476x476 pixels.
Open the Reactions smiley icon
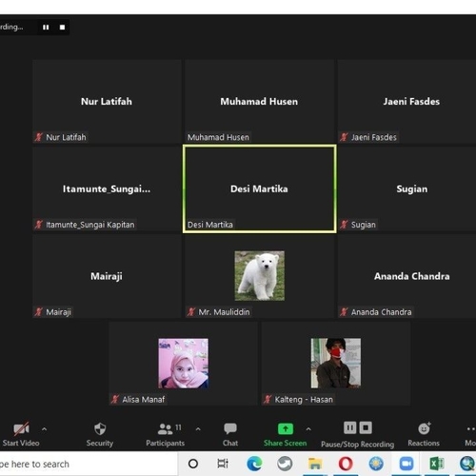424,428
